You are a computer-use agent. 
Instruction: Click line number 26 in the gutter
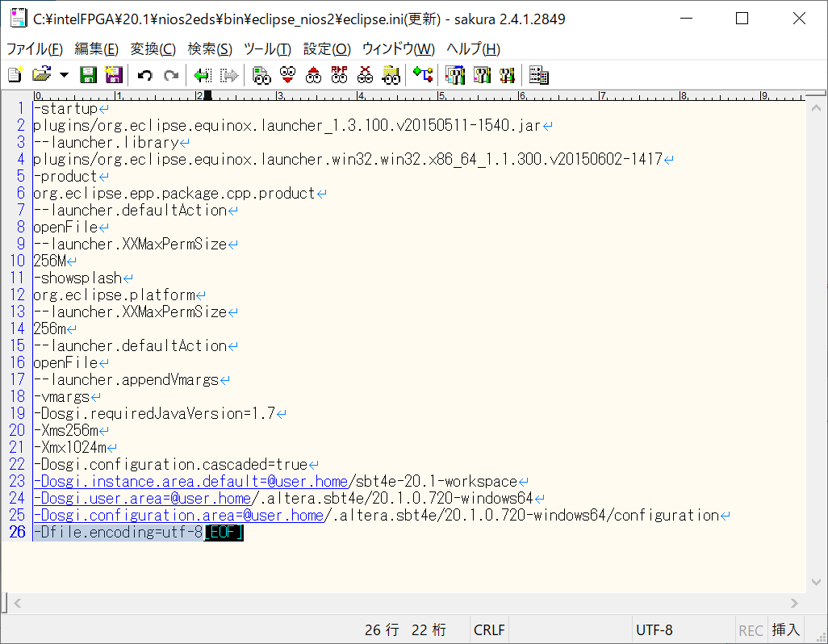pyautogui.click(x=17, y=532)
